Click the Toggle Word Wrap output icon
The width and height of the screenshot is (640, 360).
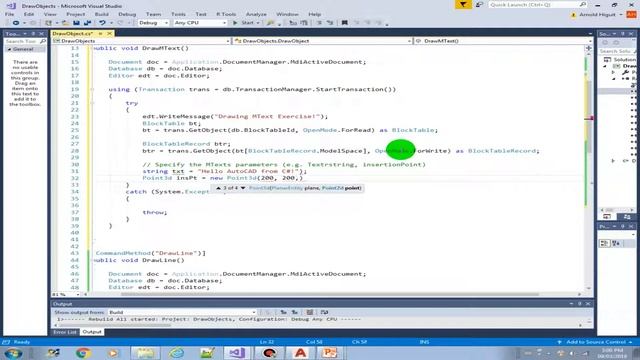(x=324, y=312)
